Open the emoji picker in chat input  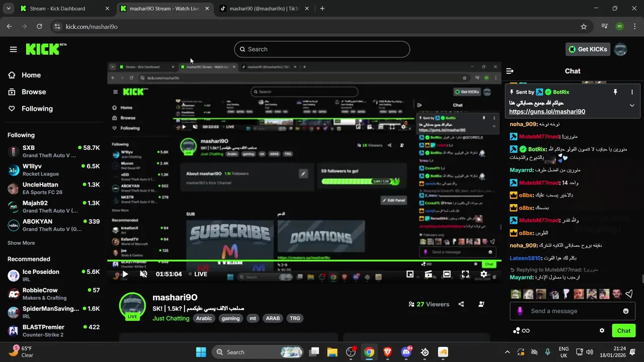pyautogui.click(x=626, y=311)
